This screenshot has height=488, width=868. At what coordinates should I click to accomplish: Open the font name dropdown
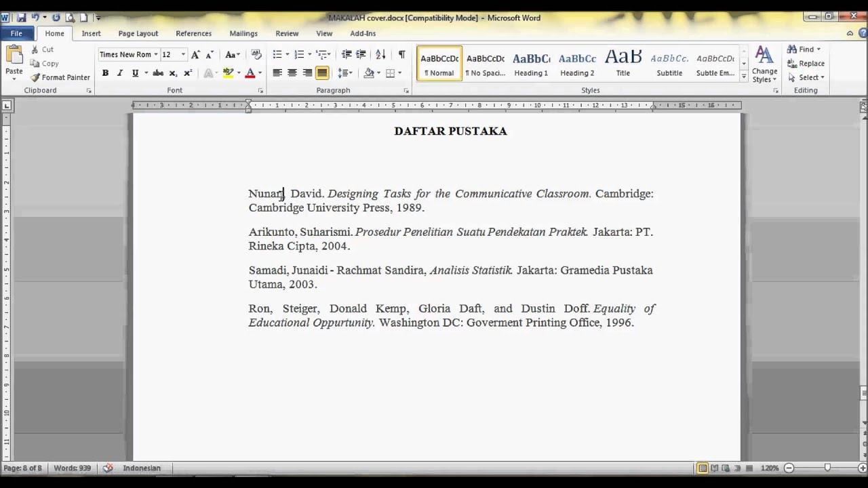tap(155, 55)
